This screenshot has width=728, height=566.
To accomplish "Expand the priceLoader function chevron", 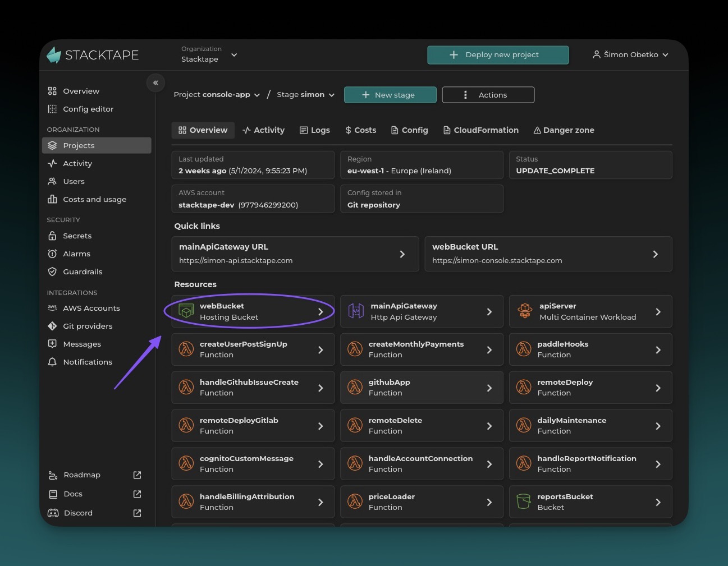I will pos(489,502).
